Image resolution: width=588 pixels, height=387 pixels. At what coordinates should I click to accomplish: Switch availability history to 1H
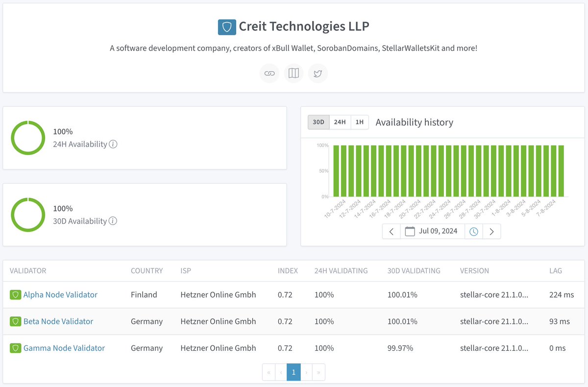[360, 122]
